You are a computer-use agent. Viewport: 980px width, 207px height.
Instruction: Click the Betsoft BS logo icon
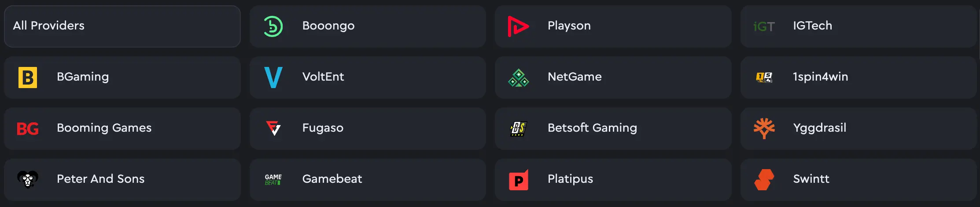point(519,129)
